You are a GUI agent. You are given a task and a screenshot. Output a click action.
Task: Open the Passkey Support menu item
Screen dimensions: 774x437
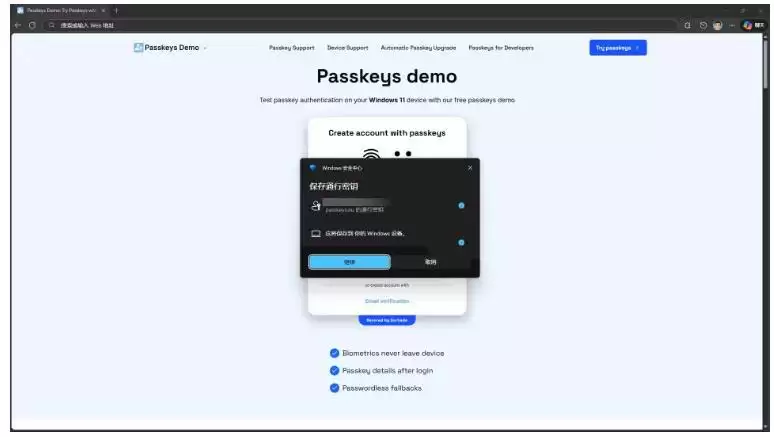(x=292, y=48)
